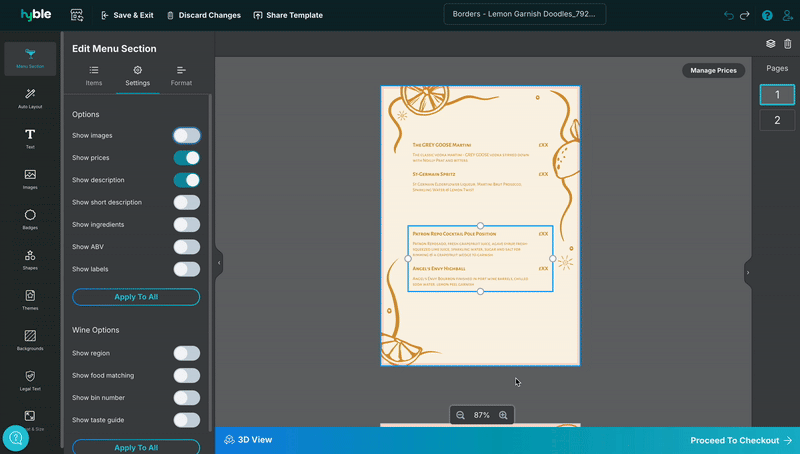This screenshot has height=454, width=800.
Task: Click Proceed To Checkout
Action: click(x=741, y=440)
